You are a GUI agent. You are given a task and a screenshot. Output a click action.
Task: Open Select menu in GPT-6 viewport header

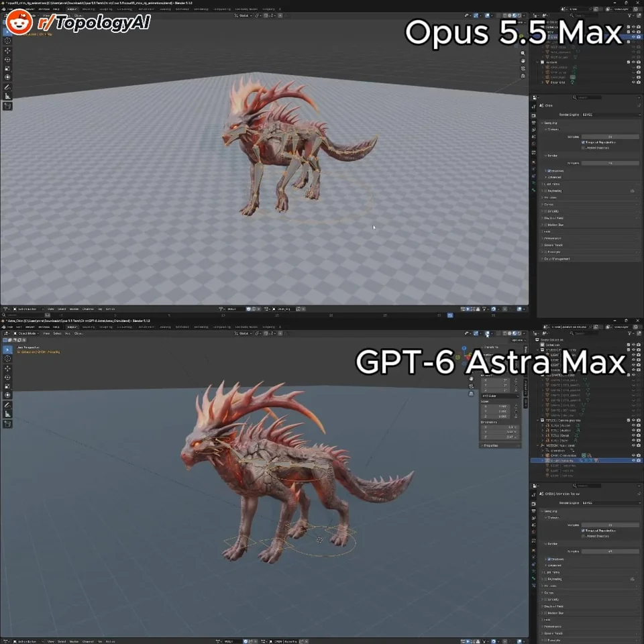coord(58,333)
